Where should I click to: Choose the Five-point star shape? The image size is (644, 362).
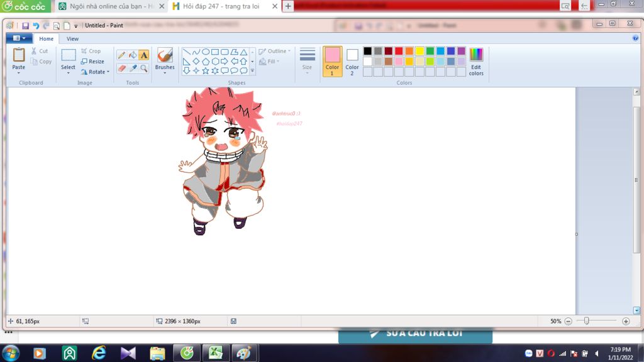206,71
